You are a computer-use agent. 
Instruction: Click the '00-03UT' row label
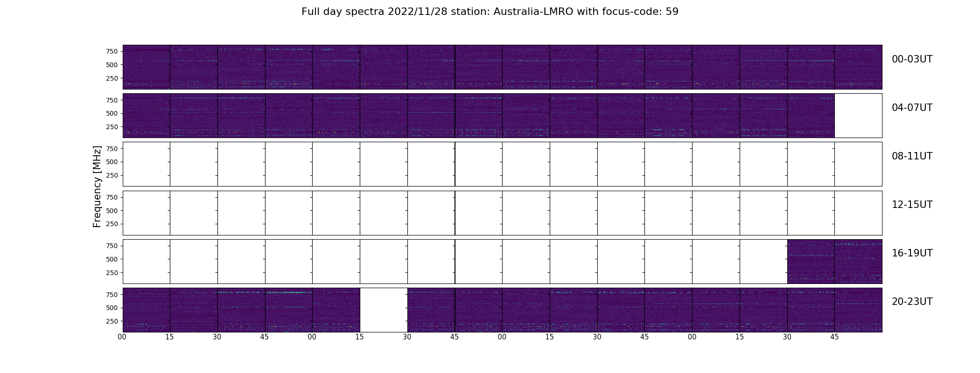[x=912, y=59]
